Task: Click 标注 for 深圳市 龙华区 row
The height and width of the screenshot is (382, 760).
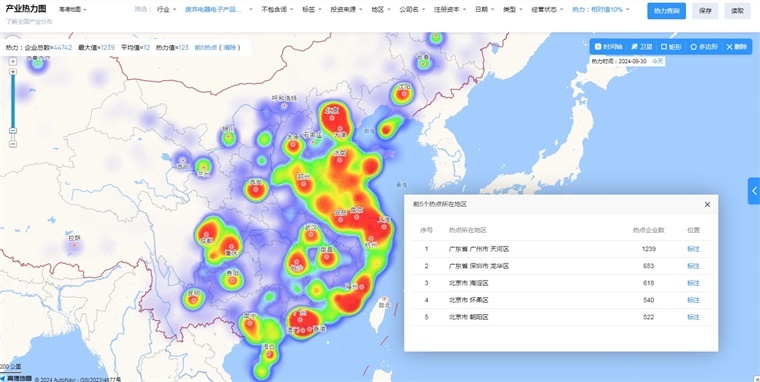Action: [x=694, y=266]
